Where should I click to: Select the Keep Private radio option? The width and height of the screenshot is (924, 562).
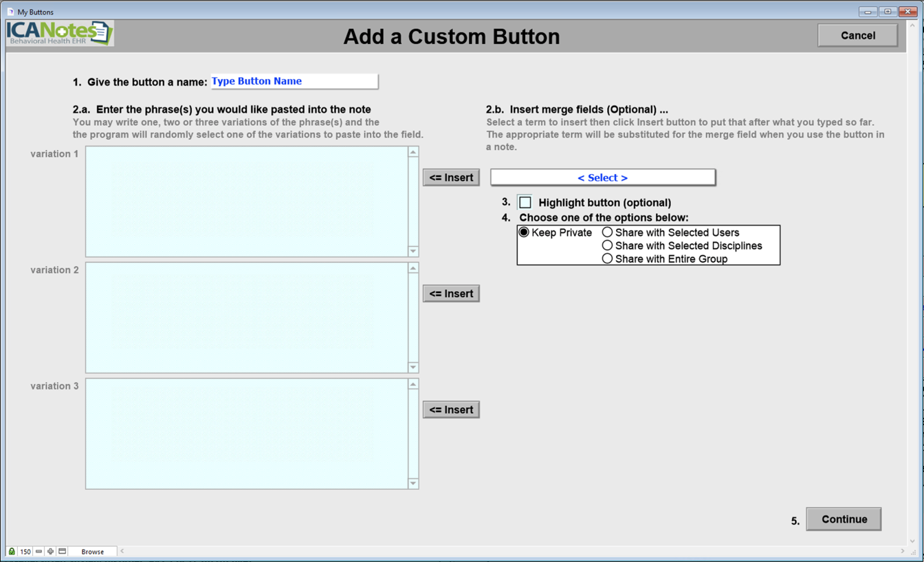coord(524,233)
